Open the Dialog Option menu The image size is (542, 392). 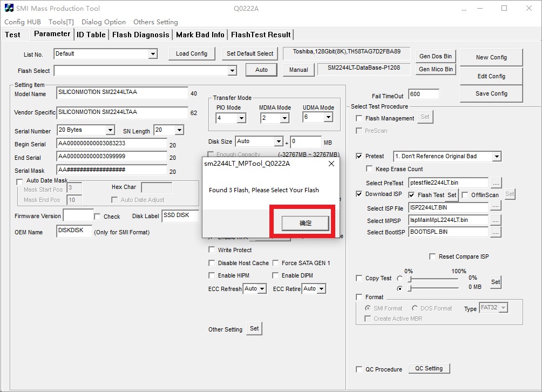point(104,22)
